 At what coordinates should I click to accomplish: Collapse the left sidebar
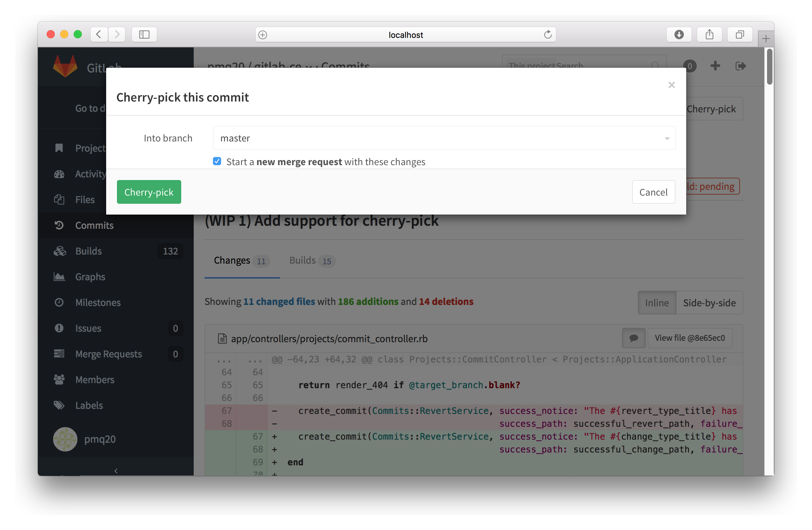(116, 470)
